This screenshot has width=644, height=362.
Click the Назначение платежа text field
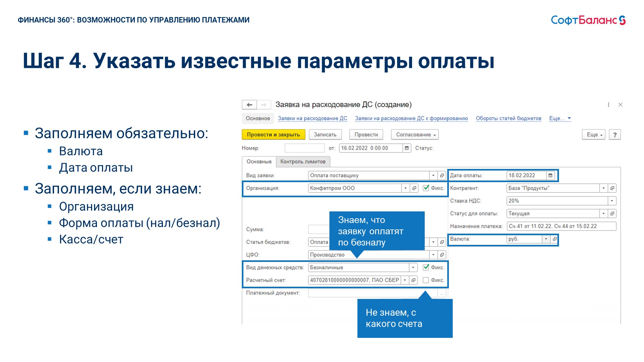(x=562, y=226)
